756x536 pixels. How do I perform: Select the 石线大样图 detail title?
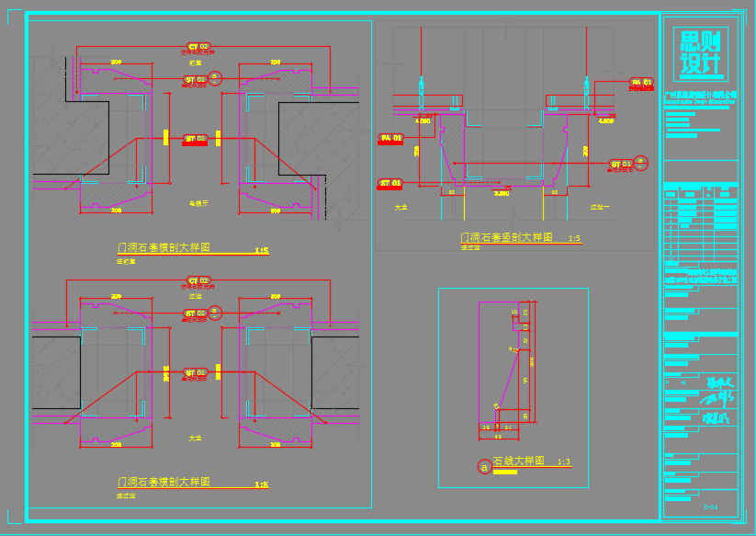518,462
